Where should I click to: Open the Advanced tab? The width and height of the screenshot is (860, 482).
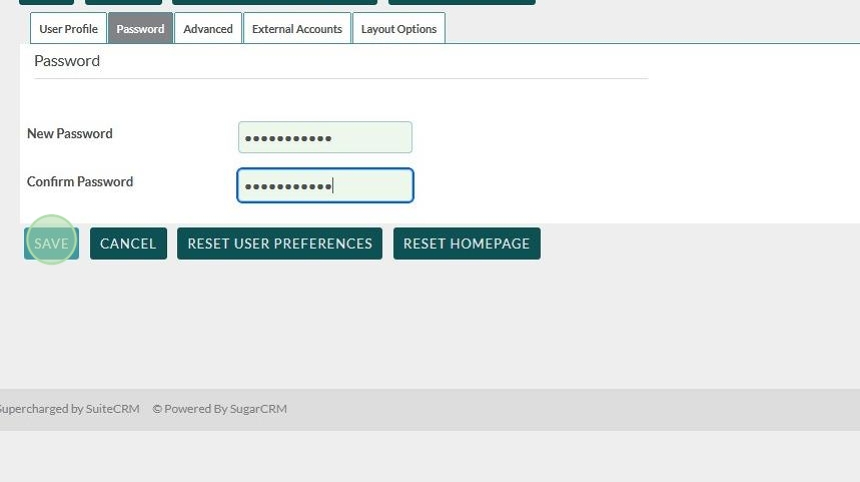pos(208,29)
